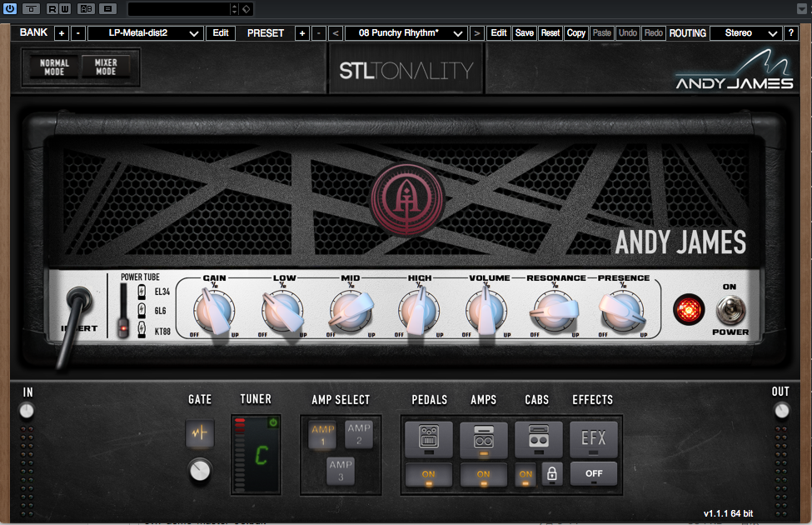Toggle the A/B compare button
812x525 pixels.
(87, 9)
